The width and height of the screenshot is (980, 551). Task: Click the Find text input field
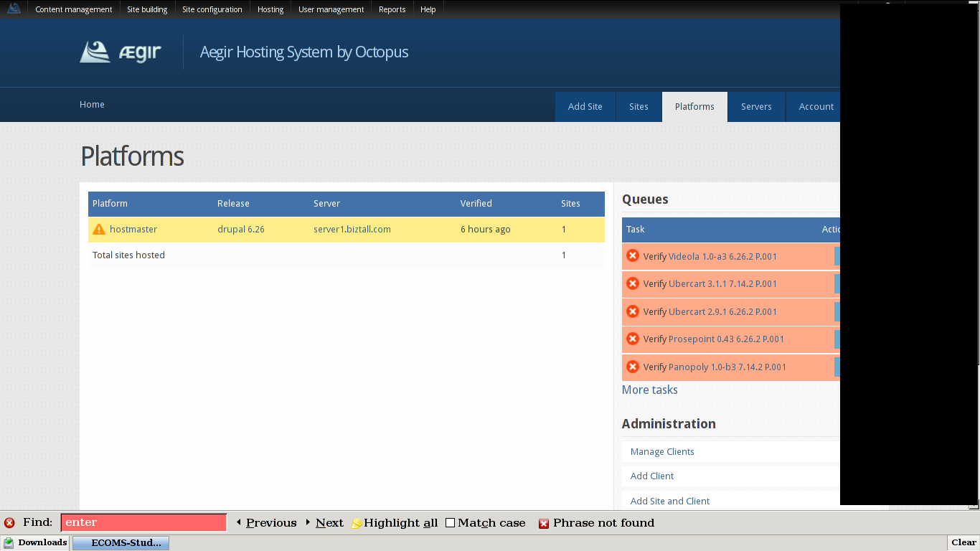click(143, 523)
